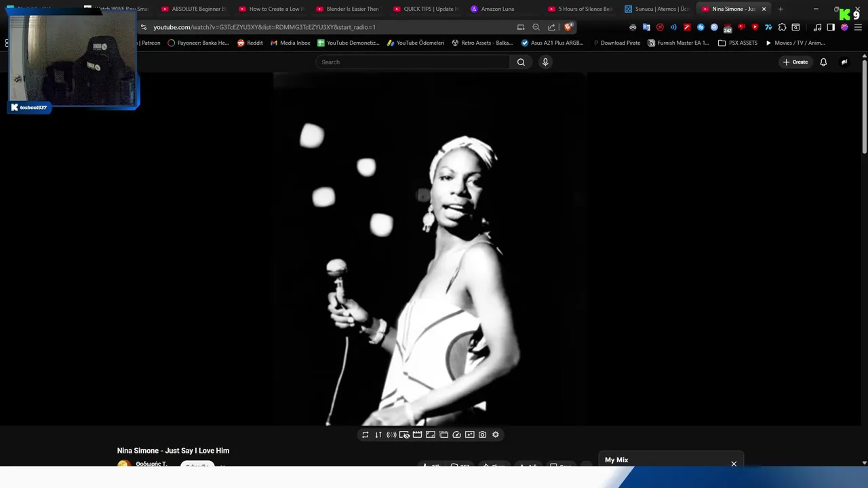
Task: Close the Nina Simone tab
Action: [764, 9]
